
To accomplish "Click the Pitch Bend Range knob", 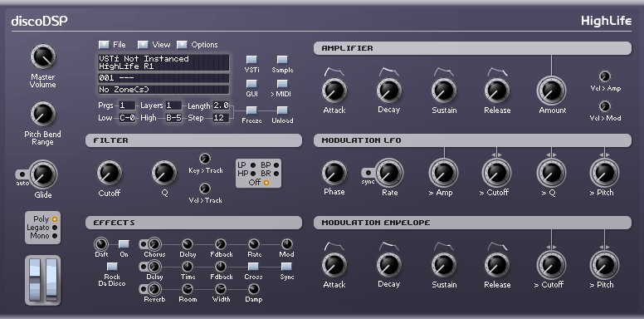I will pyautogui.click(x=42, y=115).
